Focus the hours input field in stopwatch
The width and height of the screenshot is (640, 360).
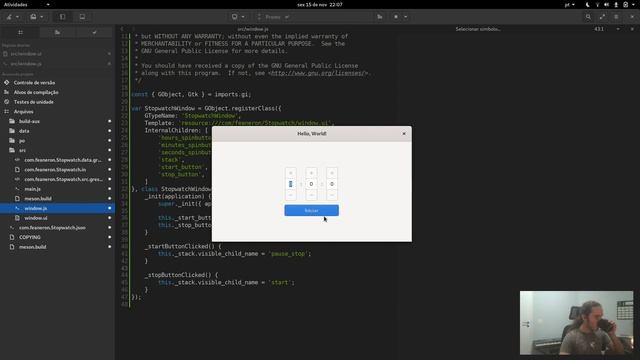click(x=291, y=184)
